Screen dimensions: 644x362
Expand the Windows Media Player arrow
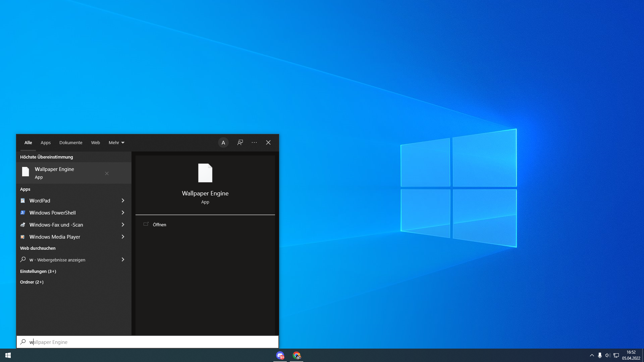pos(123,237)
